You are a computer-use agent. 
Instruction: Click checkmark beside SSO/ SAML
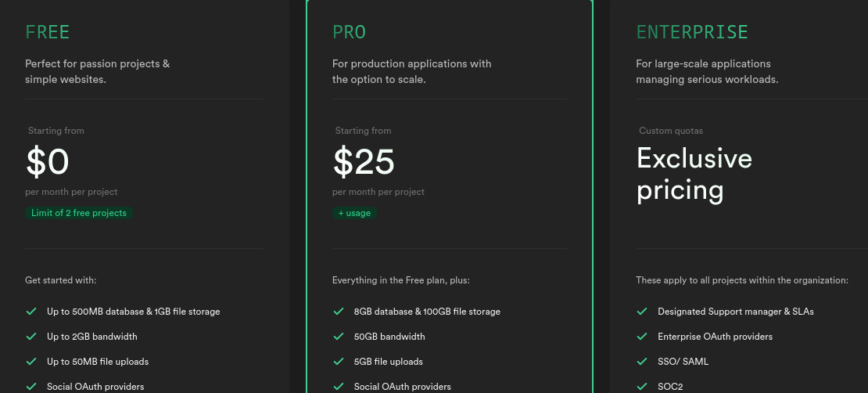pos(642,362)
